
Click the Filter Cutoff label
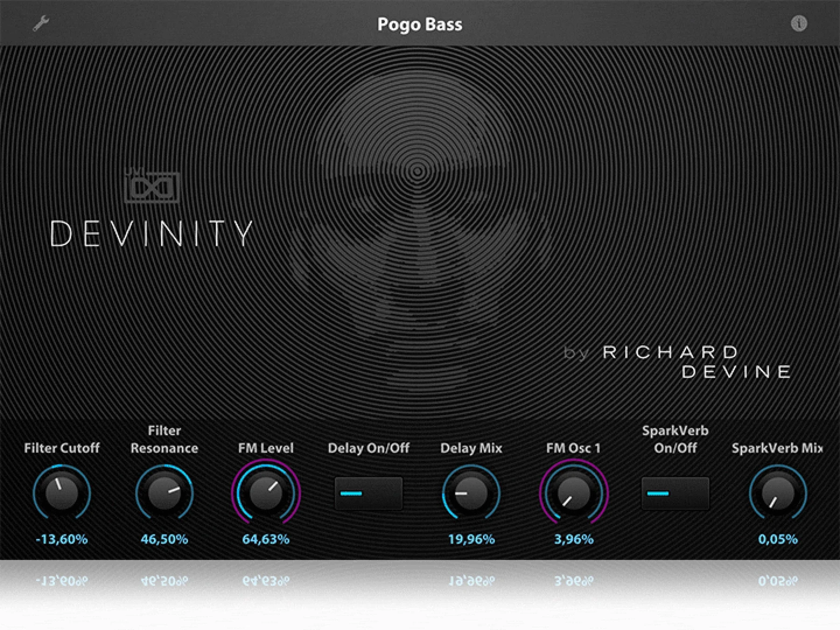[x=62, y=448]
